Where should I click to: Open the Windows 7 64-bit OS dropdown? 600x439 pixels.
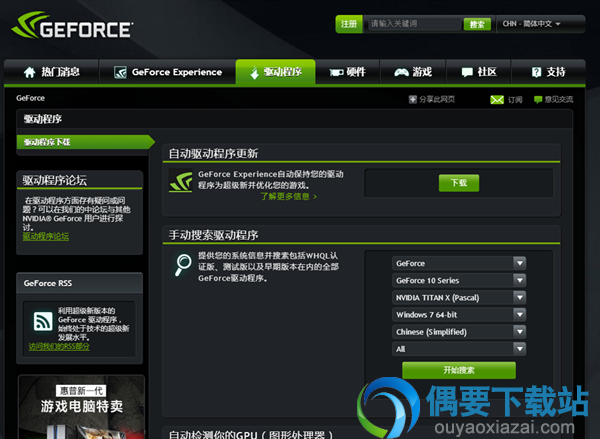[459, 315]
